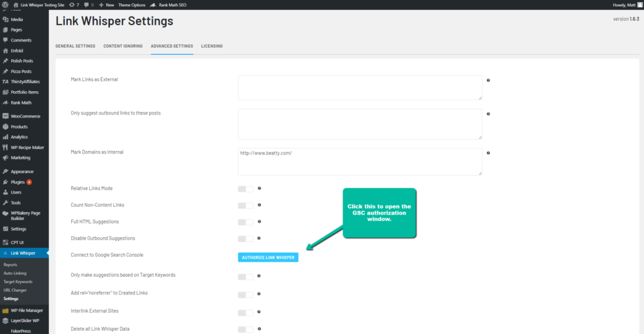The image size is (644, 334).
Task: Open the New content admin bar menu
Action: coord(106,5)
